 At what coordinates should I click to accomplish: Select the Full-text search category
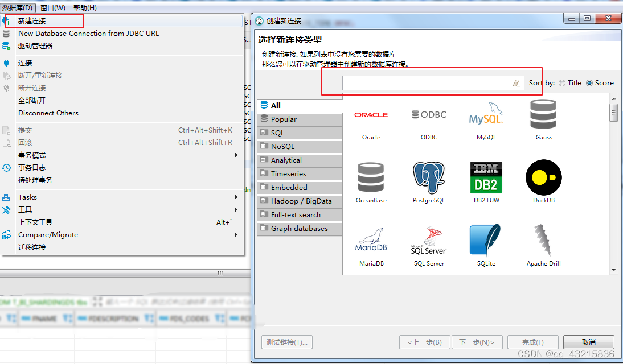pos(300,215)
